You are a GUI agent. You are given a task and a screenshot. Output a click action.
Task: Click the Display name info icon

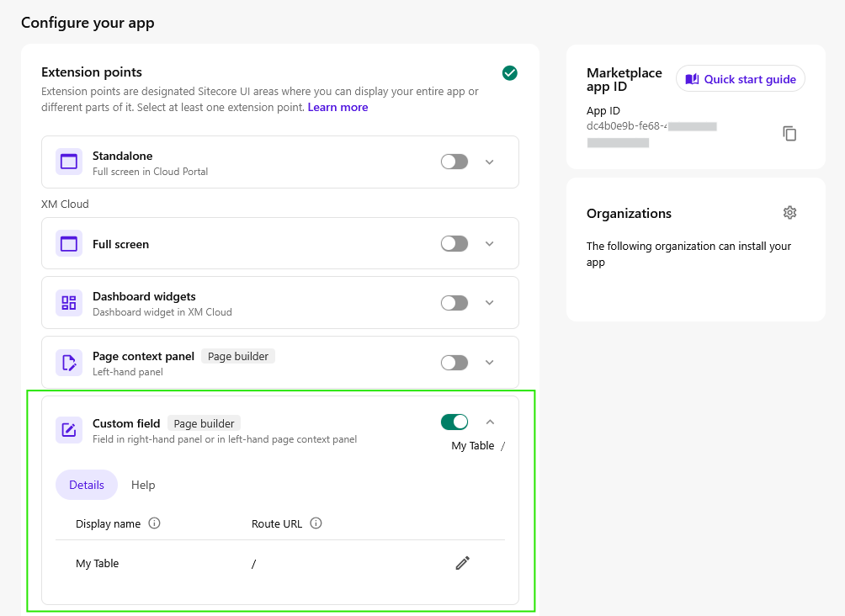pyautogui.click(x=154, y=523)
